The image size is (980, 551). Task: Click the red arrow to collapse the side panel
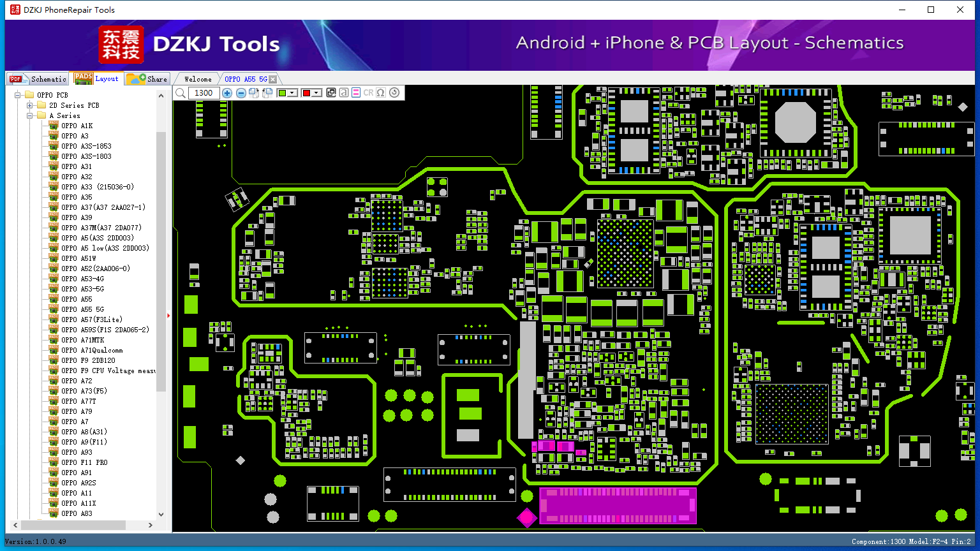coord(168,315)
